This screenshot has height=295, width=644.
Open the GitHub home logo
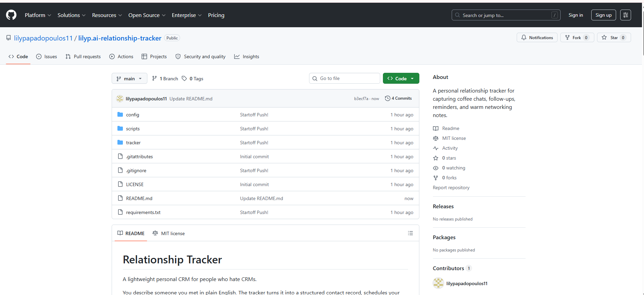tap(11, 15)
